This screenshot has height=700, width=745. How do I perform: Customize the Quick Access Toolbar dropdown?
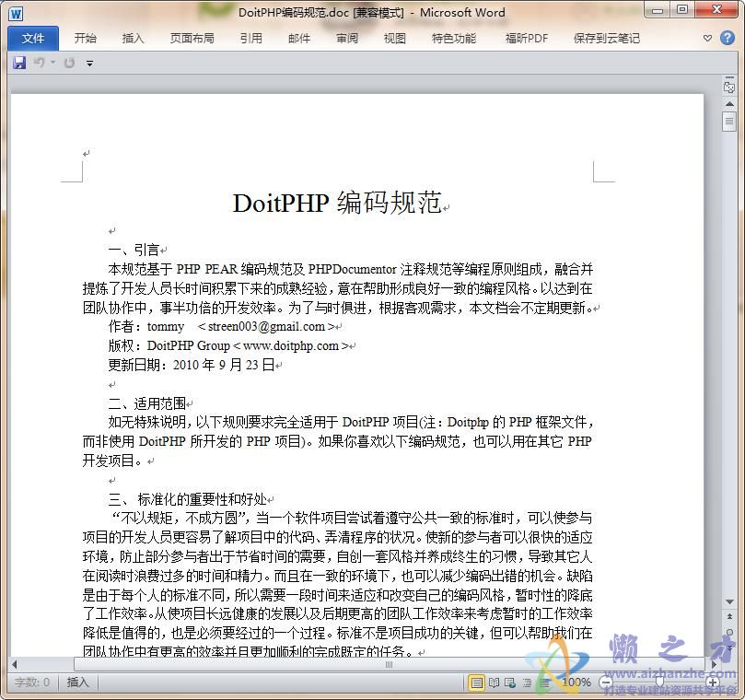[89, 63]
